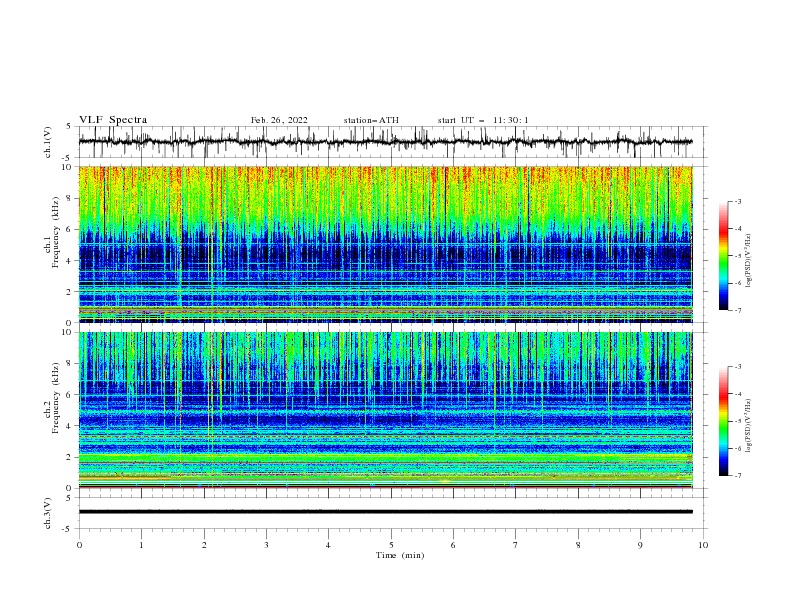Screen dimensions: 792x612
Task: Click the "Time (min)" axis title
Action: 400,555
